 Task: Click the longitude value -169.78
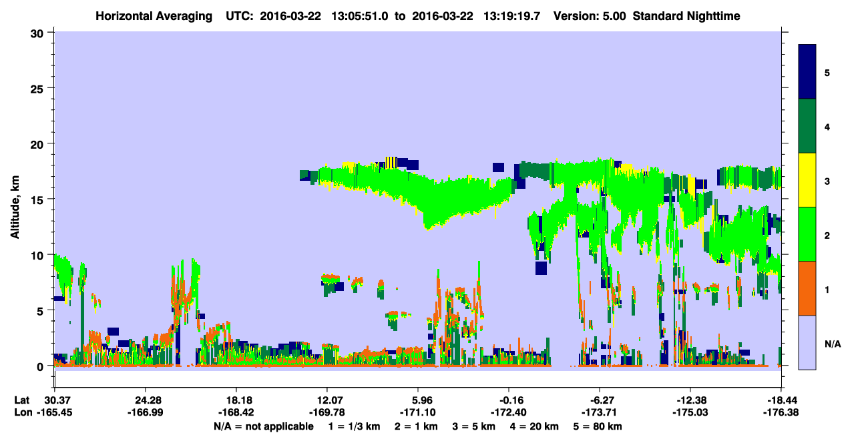[x=327, y=412]
